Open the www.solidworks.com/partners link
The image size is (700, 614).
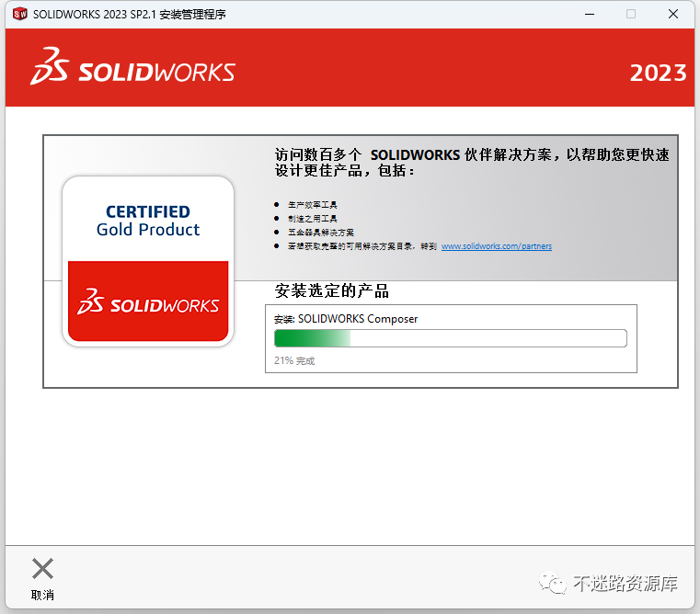[x=497, y=245]
